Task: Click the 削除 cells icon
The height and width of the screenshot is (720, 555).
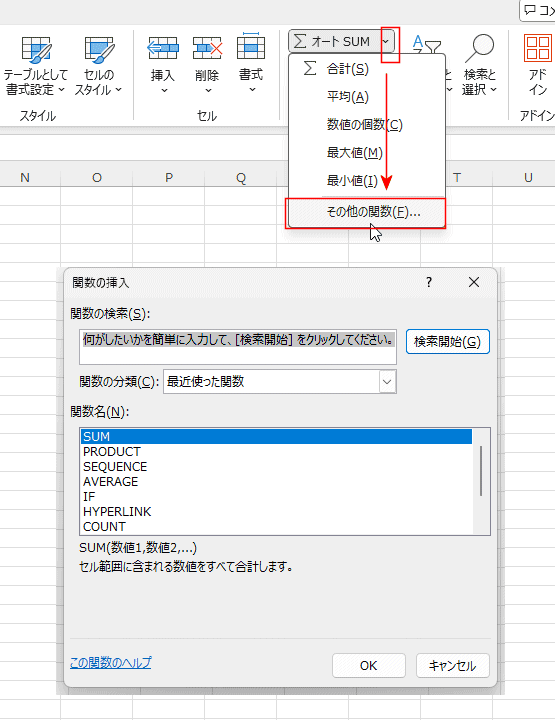Action: pyautogui.click(x=207, y=48)
